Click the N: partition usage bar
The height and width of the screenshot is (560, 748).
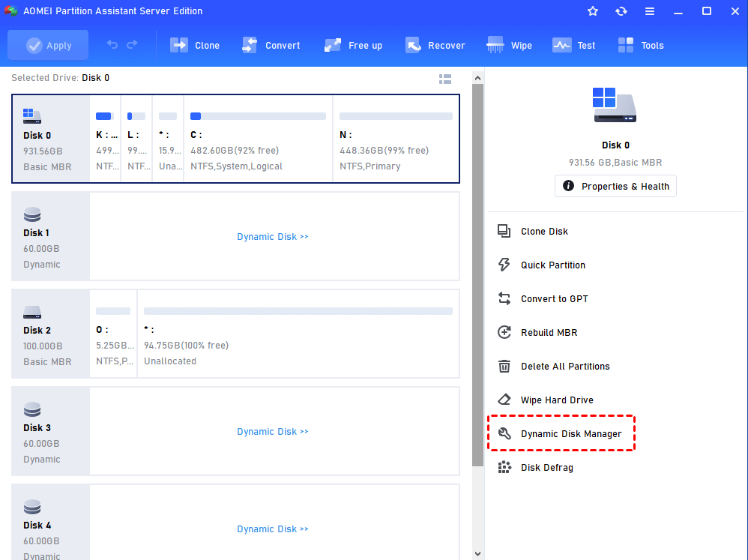[396, 116]
